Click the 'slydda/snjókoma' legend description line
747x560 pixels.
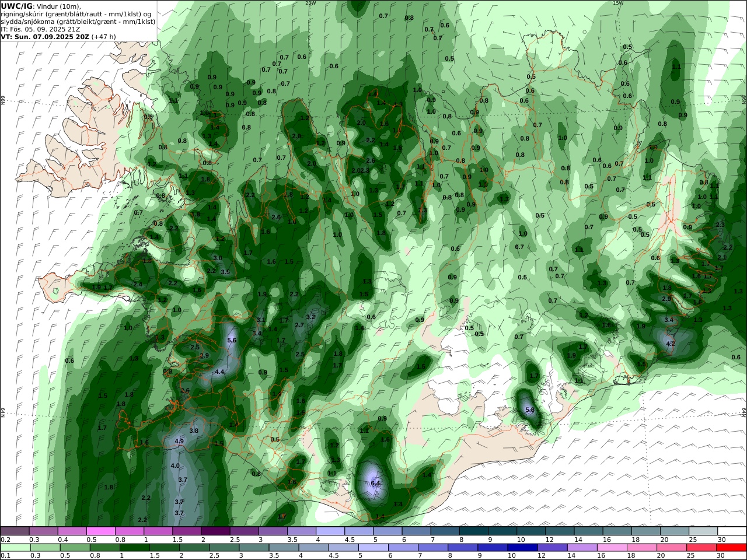point(78,21)
